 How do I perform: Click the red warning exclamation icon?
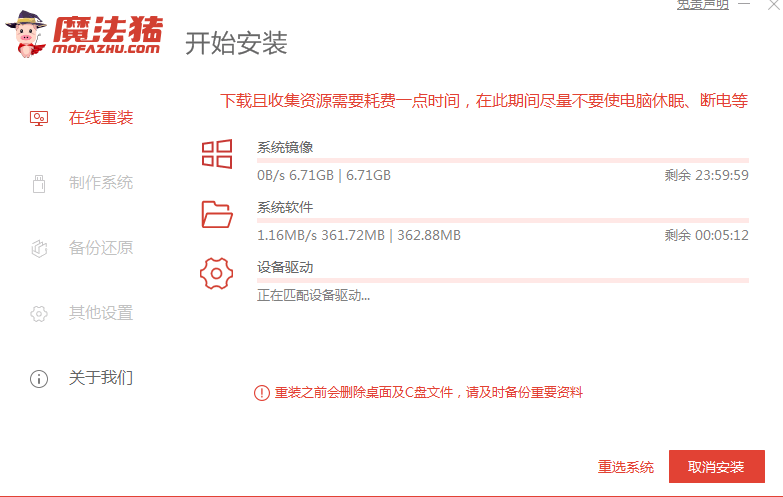pyautogui.click(x=262, y=393)
